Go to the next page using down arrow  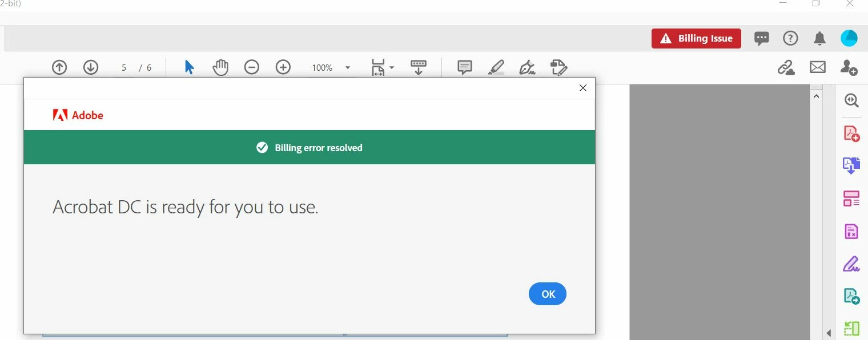coord(91,67)
